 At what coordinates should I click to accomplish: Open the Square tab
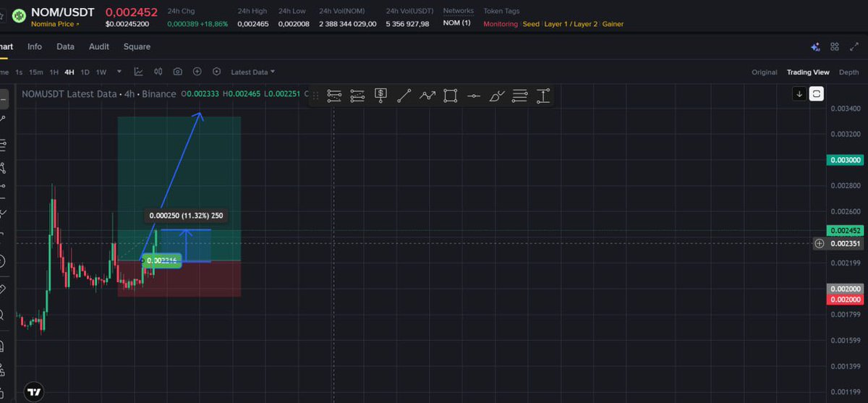(137, 47)
